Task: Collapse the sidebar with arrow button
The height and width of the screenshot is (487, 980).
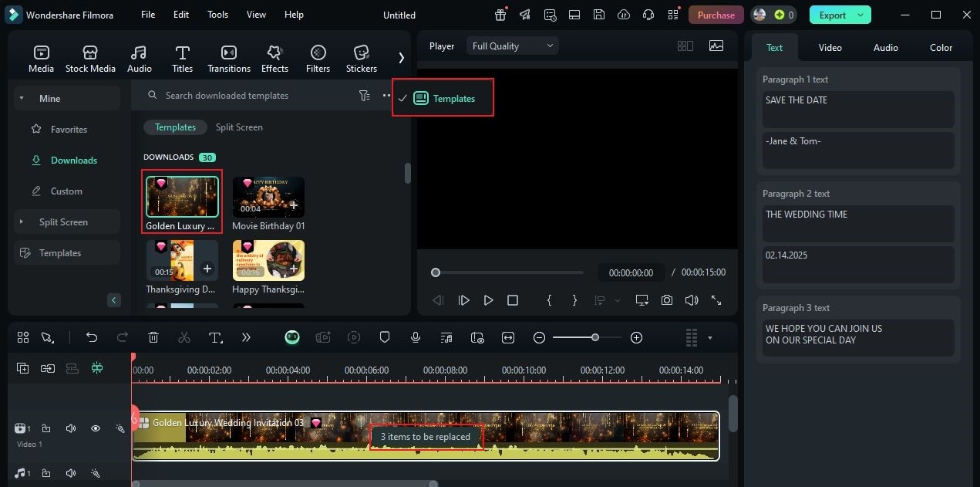Action: pos(114,300)
